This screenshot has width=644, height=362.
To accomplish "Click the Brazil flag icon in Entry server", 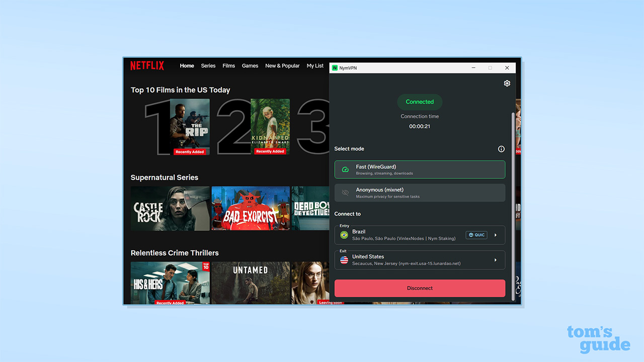I will [344, 235].
